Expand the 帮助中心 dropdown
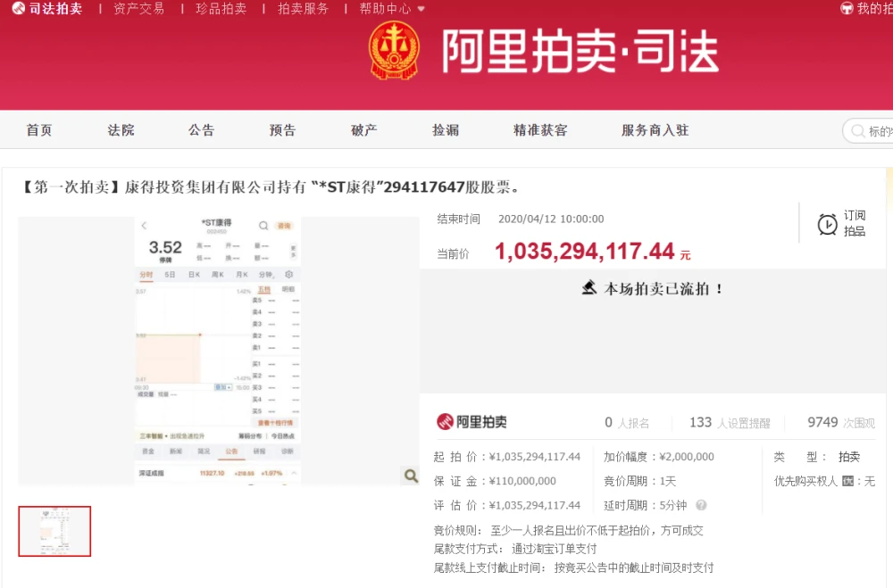893x588 pixels. coord(392,9)
